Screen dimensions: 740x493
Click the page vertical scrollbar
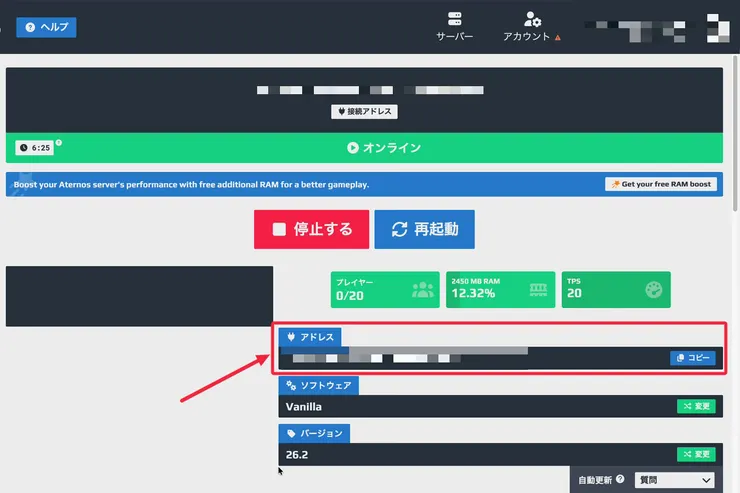(x=735, y=134)
